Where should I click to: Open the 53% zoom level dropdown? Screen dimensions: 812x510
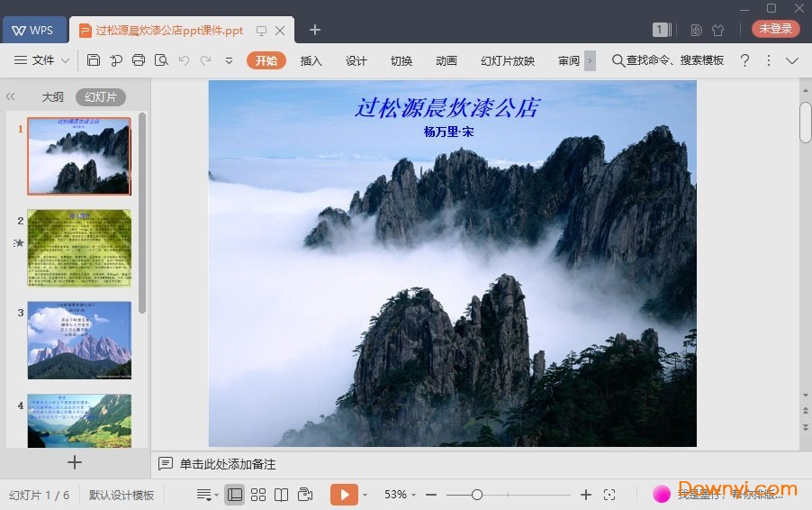401,495
